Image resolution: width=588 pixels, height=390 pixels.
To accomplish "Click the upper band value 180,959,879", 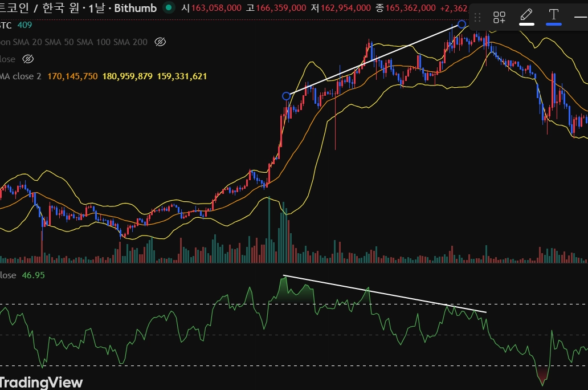I will (127, 76).
